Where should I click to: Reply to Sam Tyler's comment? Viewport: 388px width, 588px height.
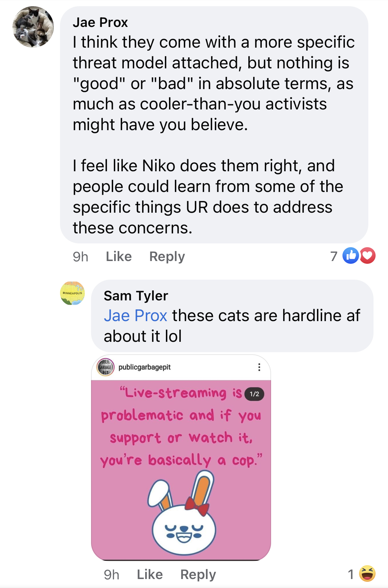(198, 575)
